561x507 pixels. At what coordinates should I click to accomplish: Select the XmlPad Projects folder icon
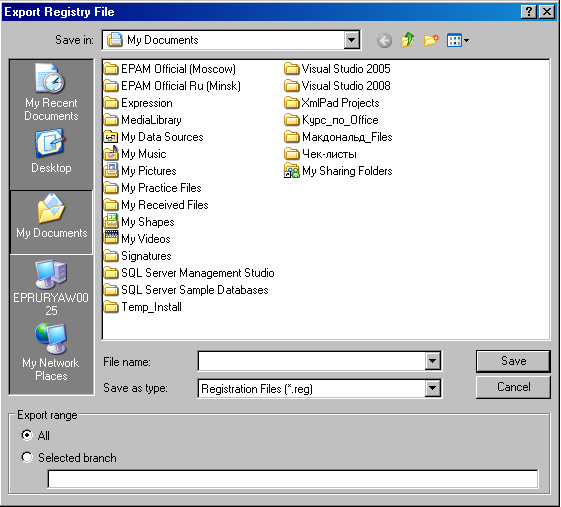tap(292, 103)
